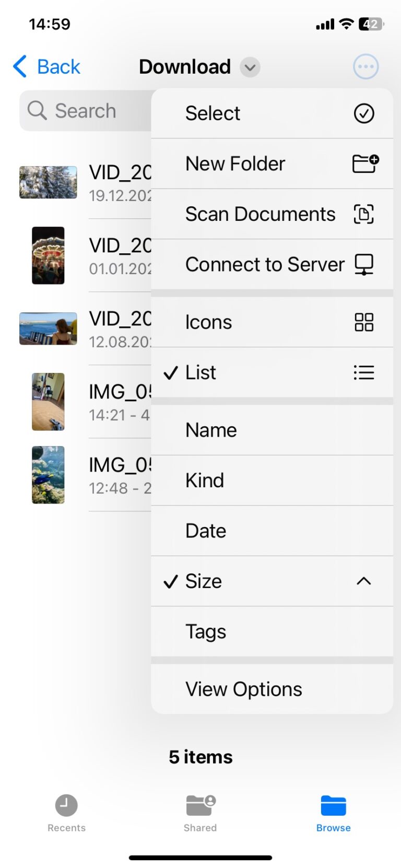
Task: Start Scan Documents from the menu
Action: coord(260,214)
